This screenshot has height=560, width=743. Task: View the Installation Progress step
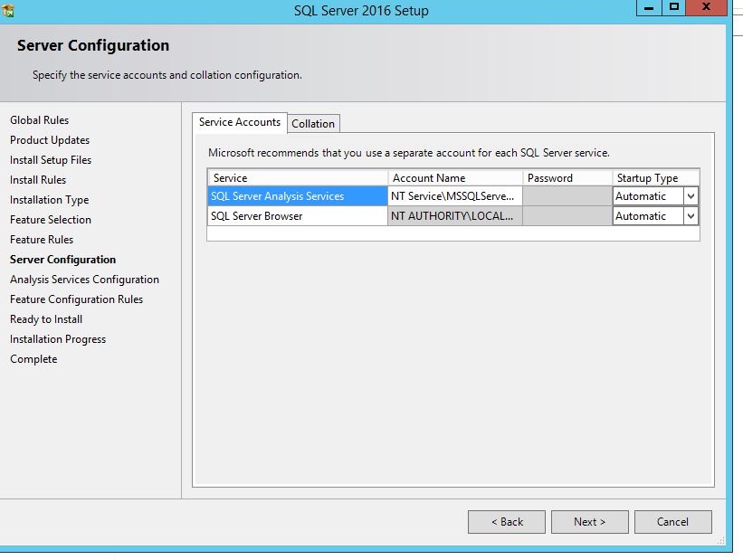57,339
